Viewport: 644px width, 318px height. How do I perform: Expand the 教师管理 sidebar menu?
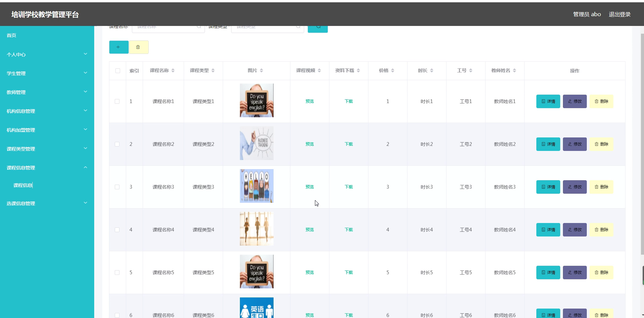[47, 92]
